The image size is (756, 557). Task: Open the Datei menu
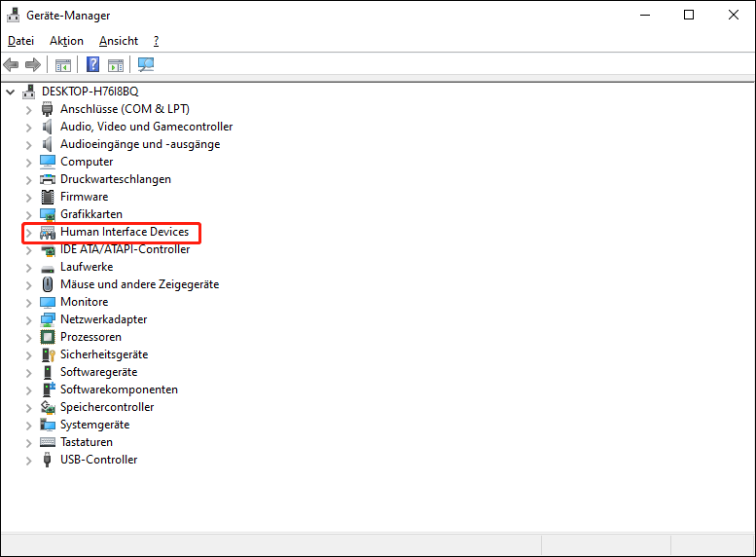pyautogui.click(x=20, y=41)
